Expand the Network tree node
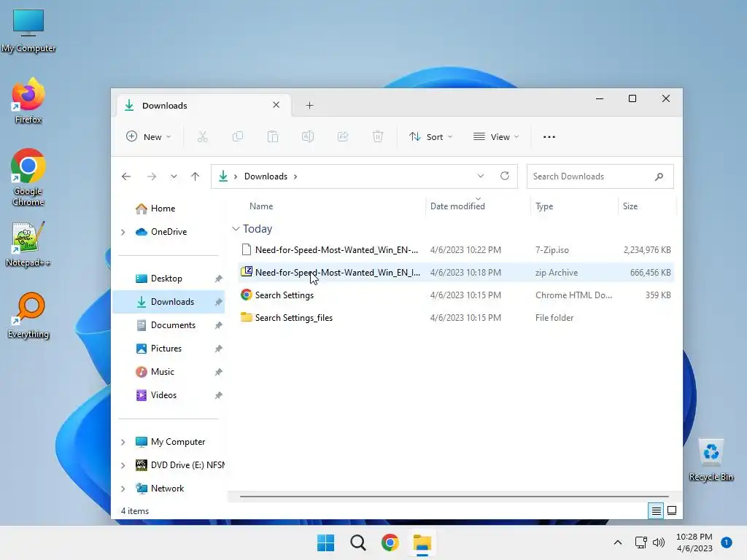Viewport: 747px width, 560px height. point(123,489)
